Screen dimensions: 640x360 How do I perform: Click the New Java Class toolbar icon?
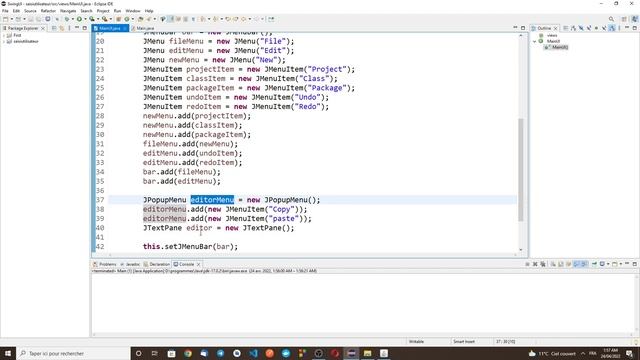(127, 19)
